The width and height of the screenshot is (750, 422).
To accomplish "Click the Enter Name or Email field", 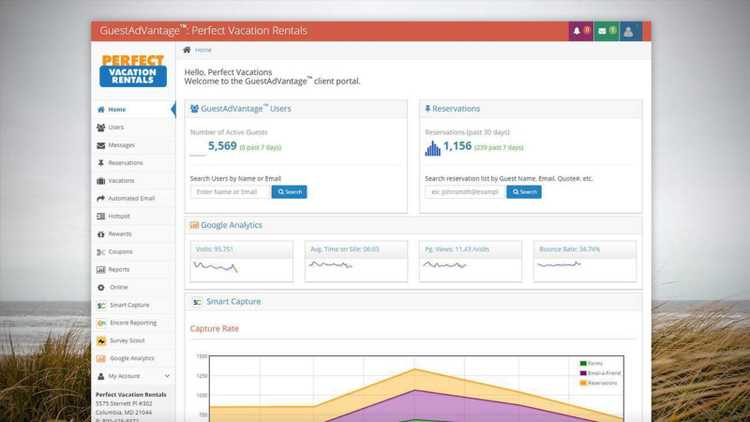I will (x=231, y=192).
